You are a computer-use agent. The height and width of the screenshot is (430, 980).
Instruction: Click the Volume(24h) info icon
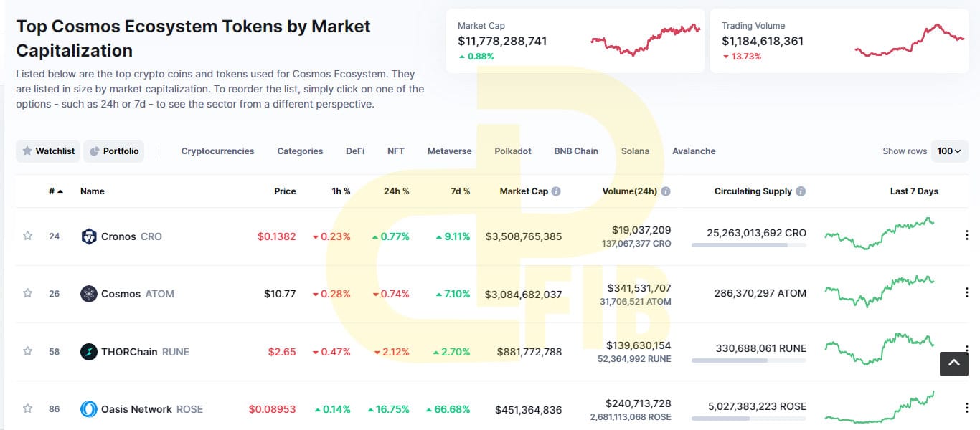[666, 191]
